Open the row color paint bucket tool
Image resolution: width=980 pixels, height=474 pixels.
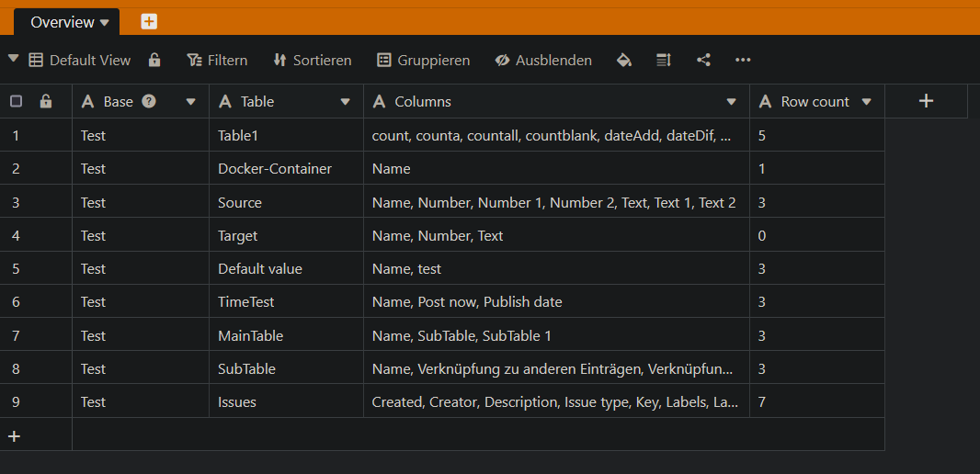point(624,60)
